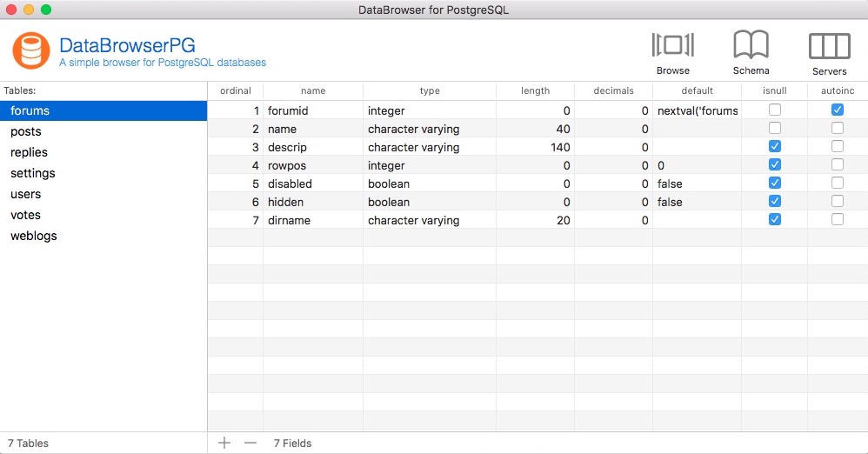Minimize the DataBrowser window
Image resolution: width=868 pixels, height=454 pixels.
click(x=29, y=10)
